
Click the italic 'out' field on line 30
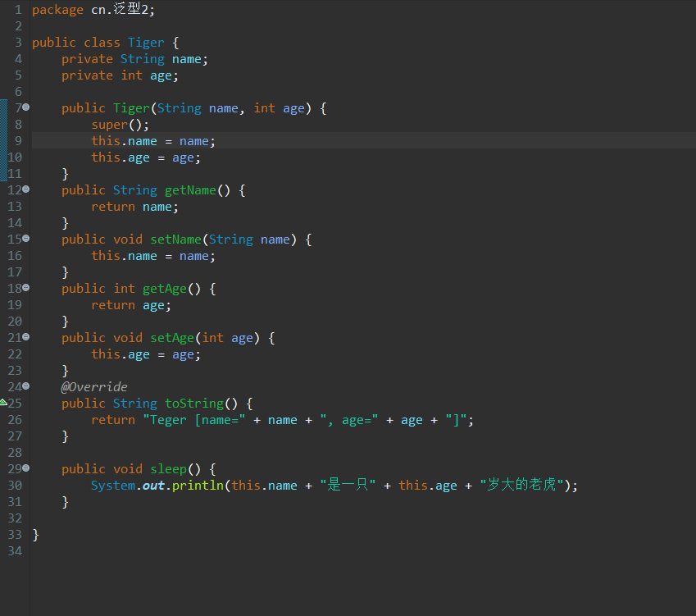tap(153, 486)
